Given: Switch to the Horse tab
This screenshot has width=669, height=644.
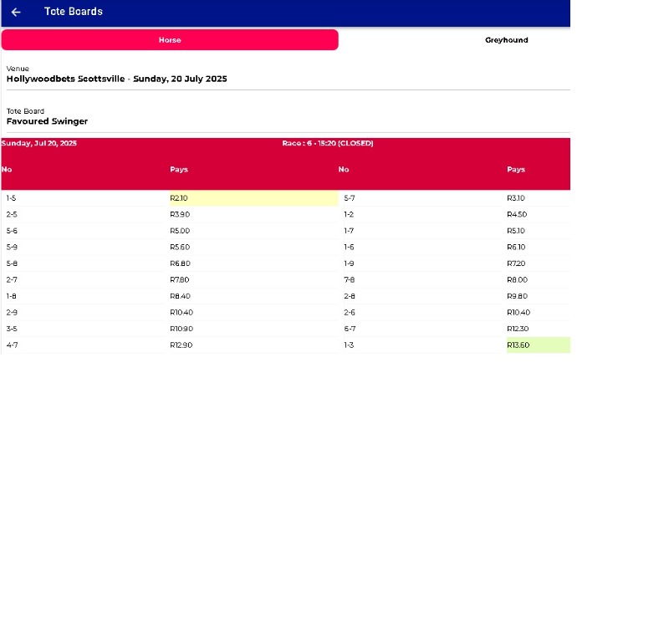Looking at the screenshot, I should click(170, 40).
